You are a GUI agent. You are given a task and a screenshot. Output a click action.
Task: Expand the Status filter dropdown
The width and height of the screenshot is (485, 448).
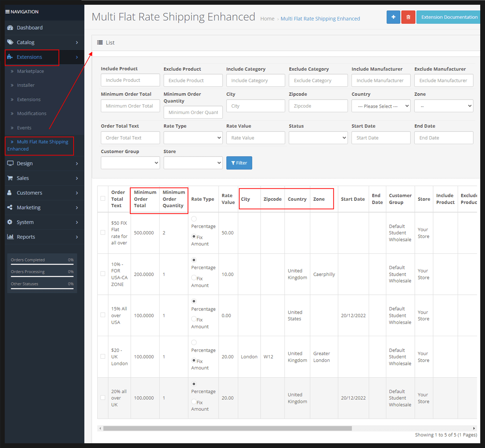(x=318, y=138)
